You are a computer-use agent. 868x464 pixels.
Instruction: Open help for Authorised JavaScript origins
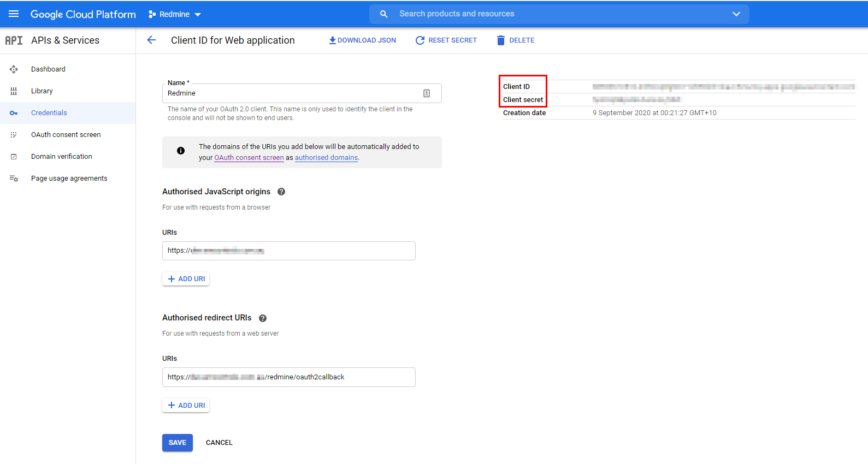tap(281, 192)
